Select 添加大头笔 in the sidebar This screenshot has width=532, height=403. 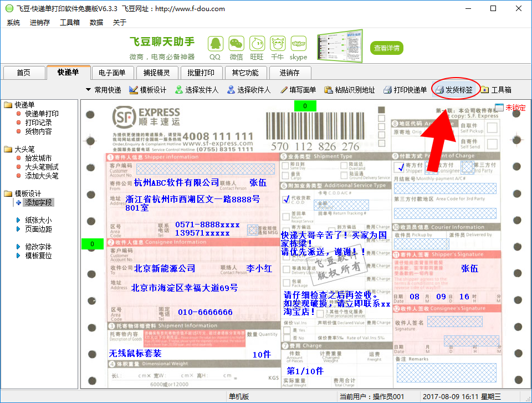[42, 176]
